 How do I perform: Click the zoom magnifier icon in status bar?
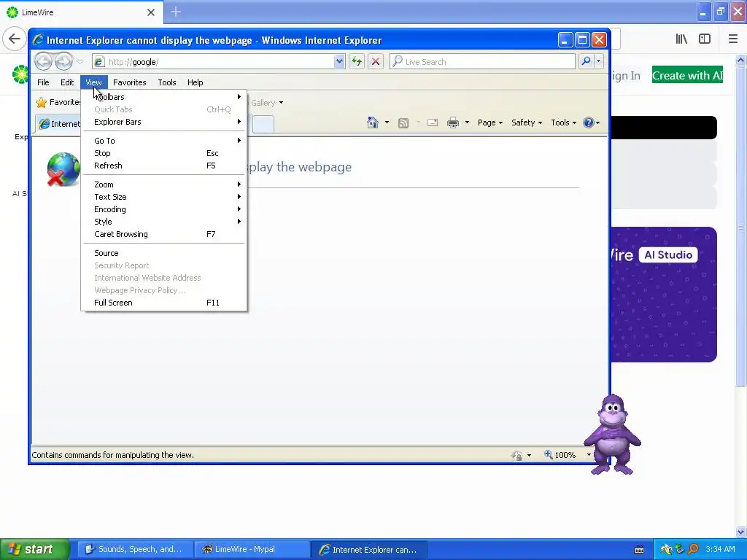pos(549,455)
